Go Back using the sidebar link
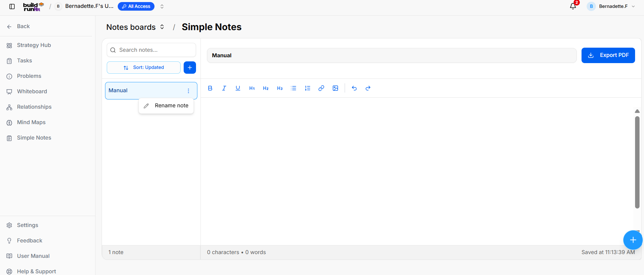This screenshot has height=275, width=644. [x=23, y=26]
